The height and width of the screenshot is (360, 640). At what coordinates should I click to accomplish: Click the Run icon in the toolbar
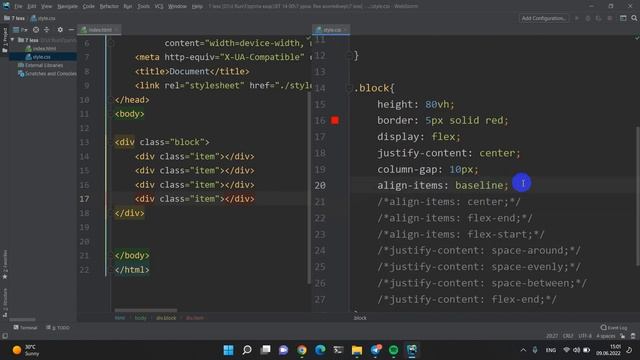(x=577, y=18)
